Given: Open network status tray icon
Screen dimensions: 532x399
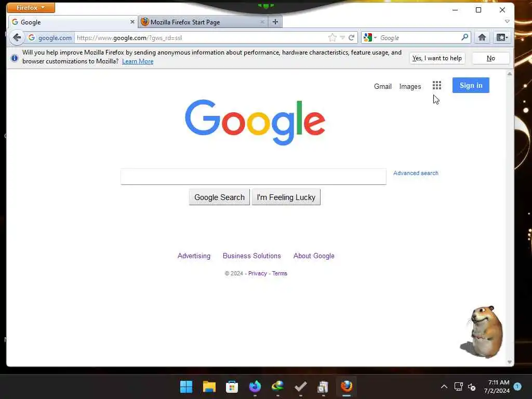Looking at the screenshot, I should coord(458,387).
